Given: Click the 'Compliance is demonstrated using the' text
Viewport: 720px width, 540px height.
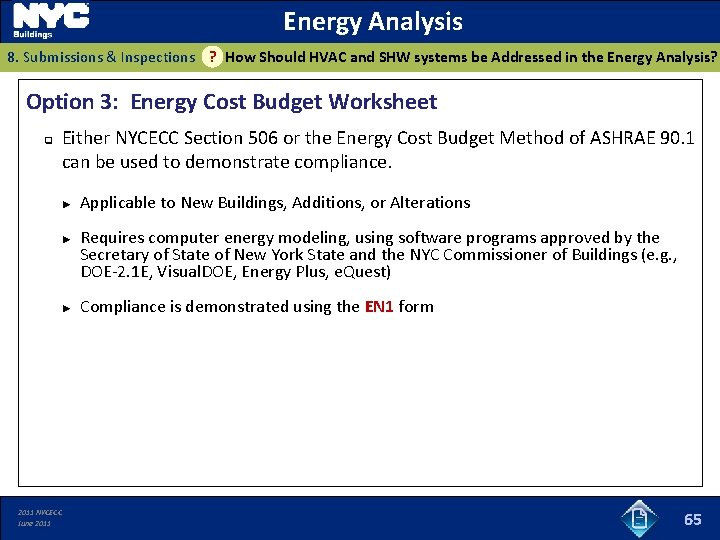Looking at the screenshot, I should pyautogui.click(x=219, y=306).
